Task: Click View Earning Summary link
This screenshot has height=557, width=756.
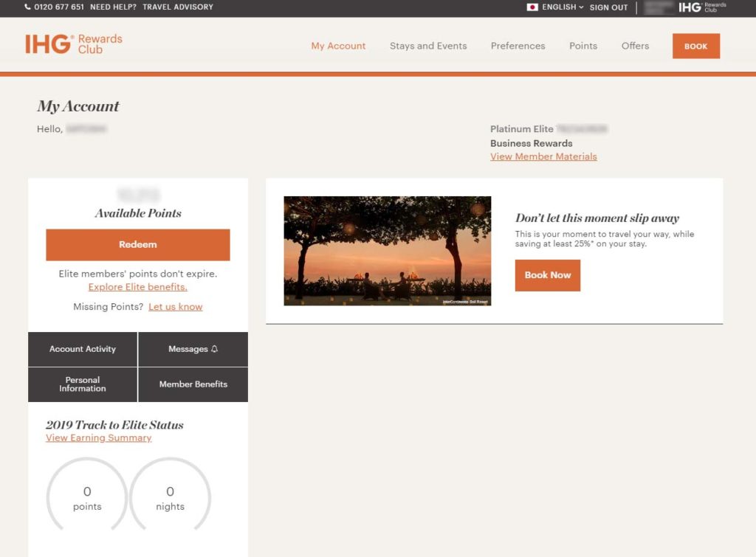Action: point(99,437)
